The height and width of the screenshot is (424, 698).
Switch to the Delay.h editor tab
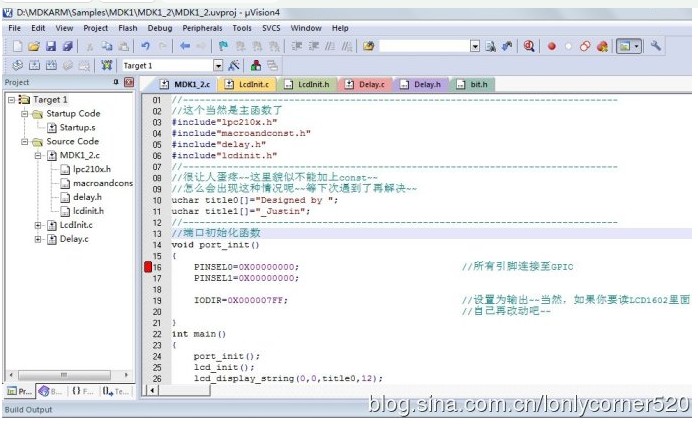421,84
